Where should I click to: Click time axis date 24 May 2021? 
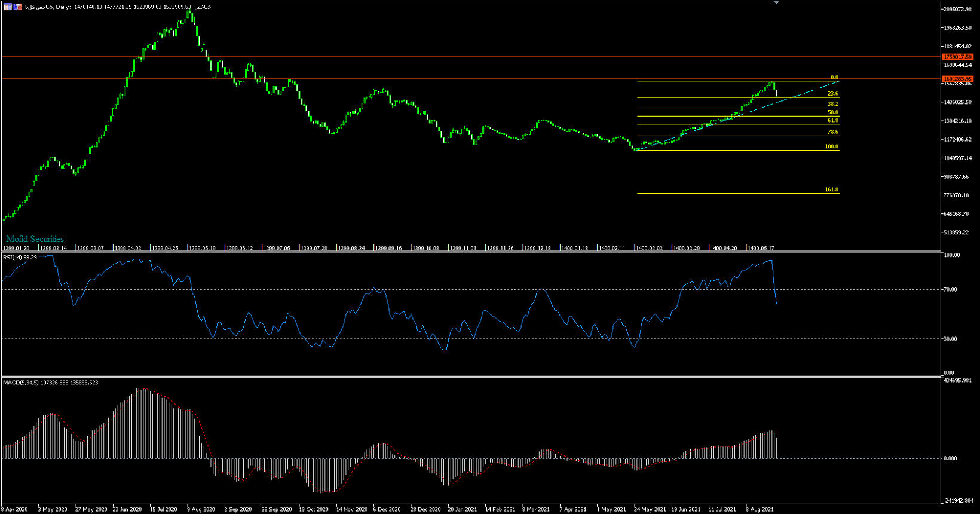(650, 509)
